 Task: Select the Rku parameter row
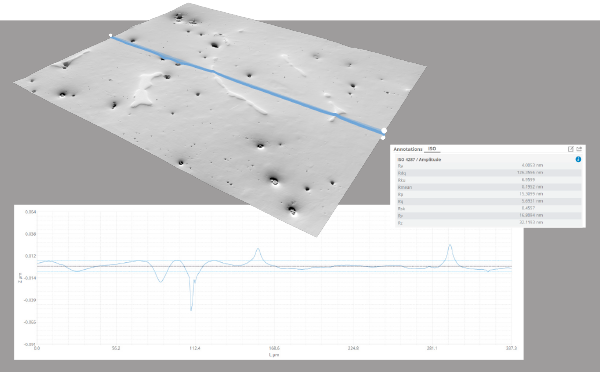click(x=489, y=180)
